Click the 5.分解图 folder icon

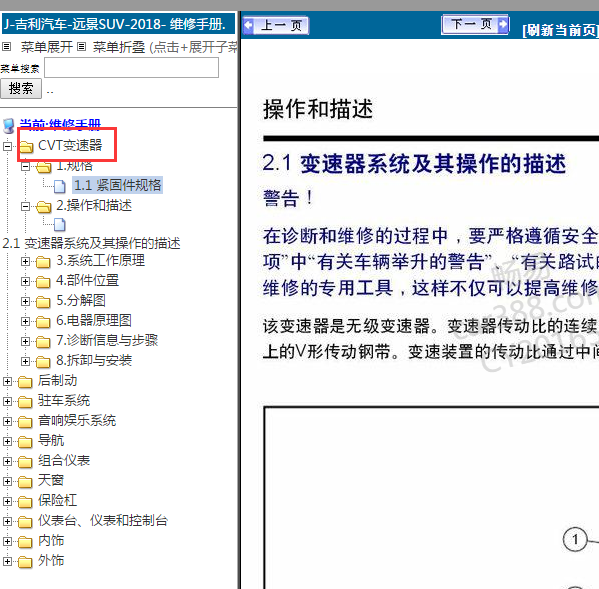43,302
